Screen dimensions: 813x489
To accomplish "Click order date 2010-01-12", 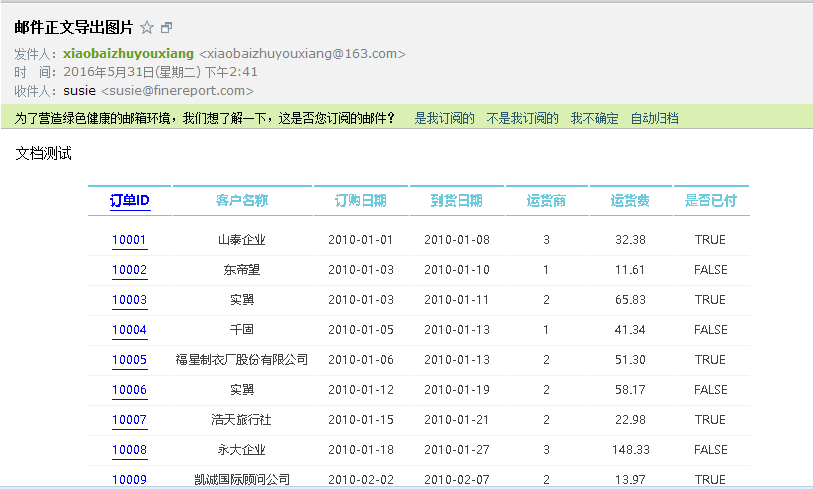I will tap(361, 390).
